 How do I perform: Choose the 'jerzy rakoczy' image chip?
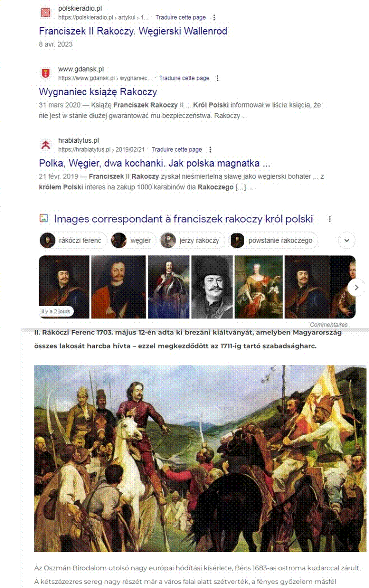(x=193, y=241)
